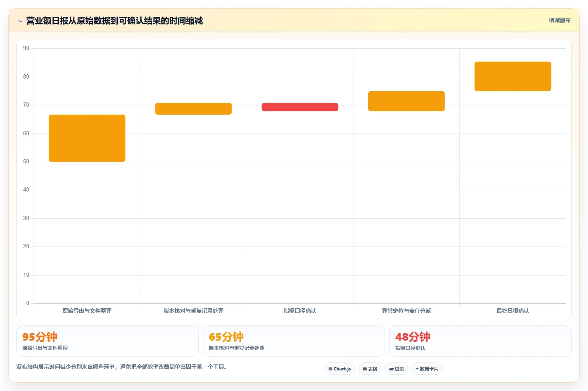The height and width of the screenshot is (391, 588).
Task: Click the chart title 营业额日报从原始数据到可确认结果的时间缩减
Action: click(x=114, y=21)
